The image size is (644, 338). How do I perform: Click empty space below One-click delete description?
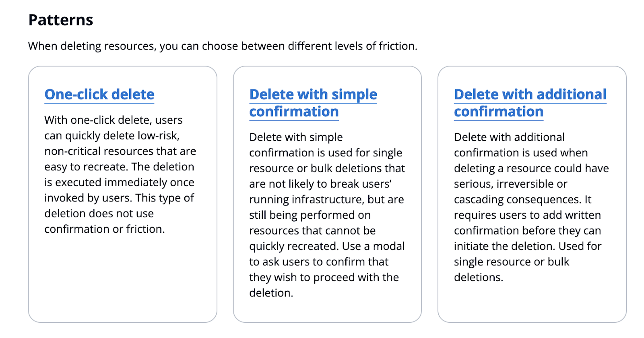click(x=123, y=278)
